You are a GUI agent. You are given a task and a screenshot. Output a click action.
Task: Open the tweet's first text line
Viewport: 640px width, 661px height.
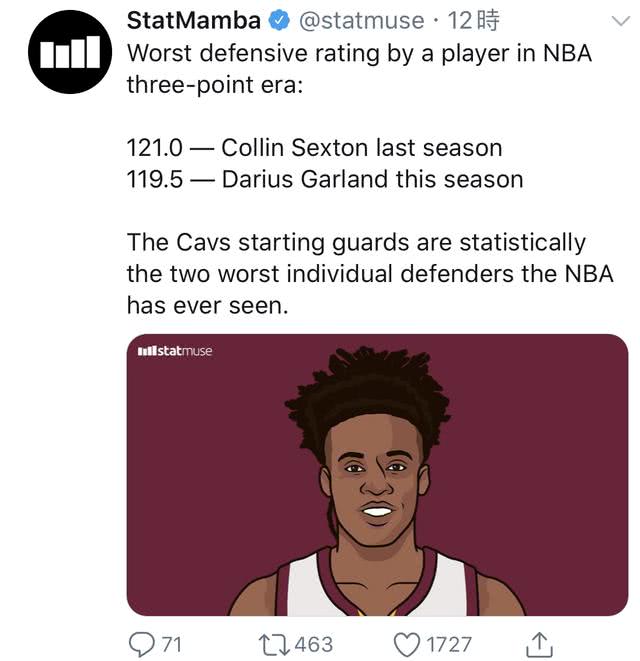point(360,54)
